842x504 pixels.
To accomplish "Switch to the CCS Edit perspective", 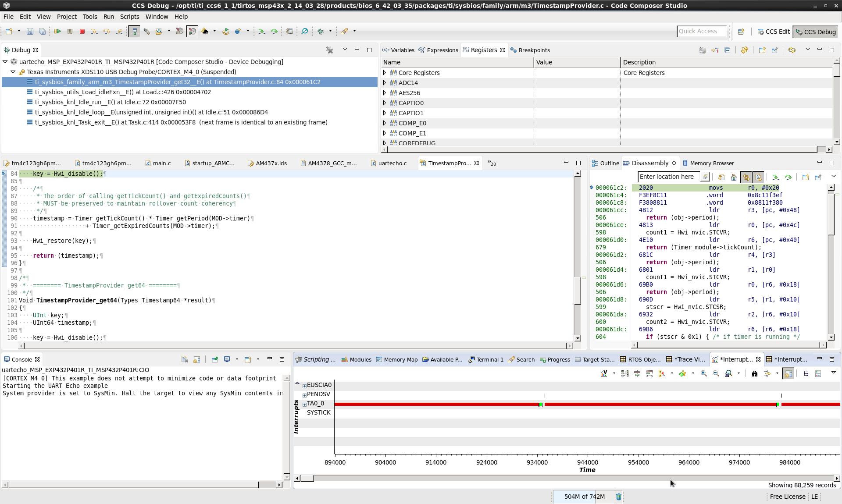I will [x=774, y=32].
